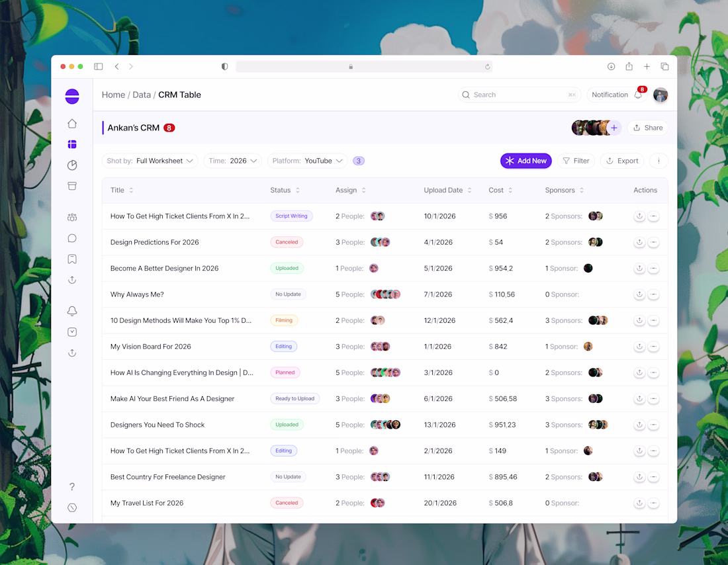Open the help question mark icon

[x=72, y=486]
